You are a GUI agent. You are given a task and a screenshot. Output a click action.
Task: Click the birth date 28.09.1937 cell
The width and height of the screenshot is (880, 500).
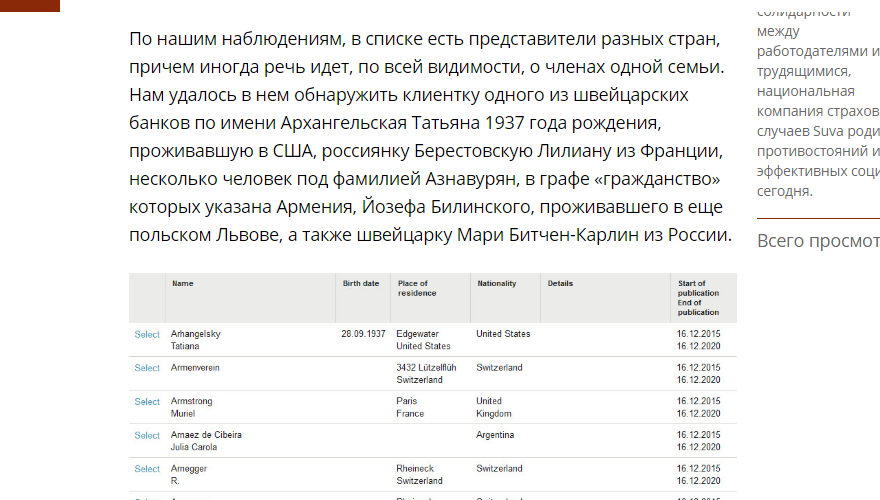point(363,334)
